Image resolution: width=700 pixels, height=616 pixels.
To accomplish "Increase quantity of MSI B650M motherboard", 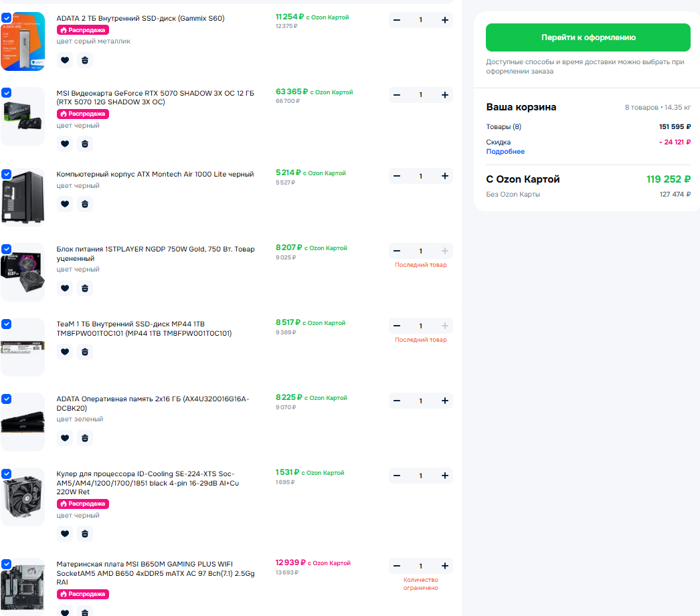I will (x=444, y=566).
